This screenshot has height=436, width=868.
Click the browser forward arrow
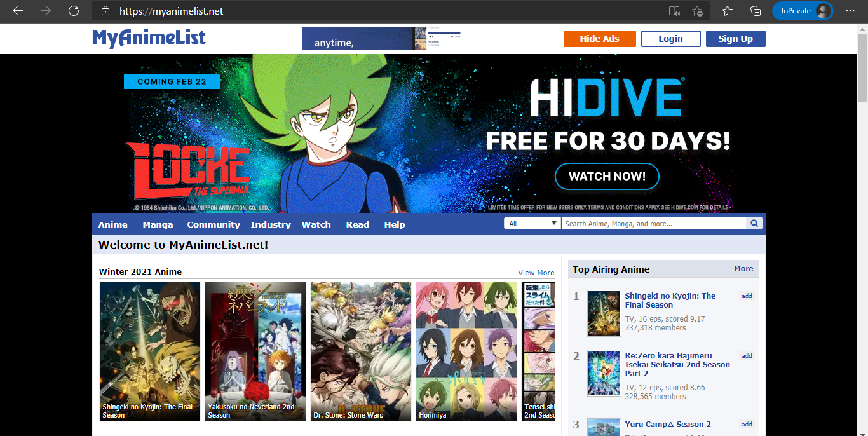click(x=46, y=11)
